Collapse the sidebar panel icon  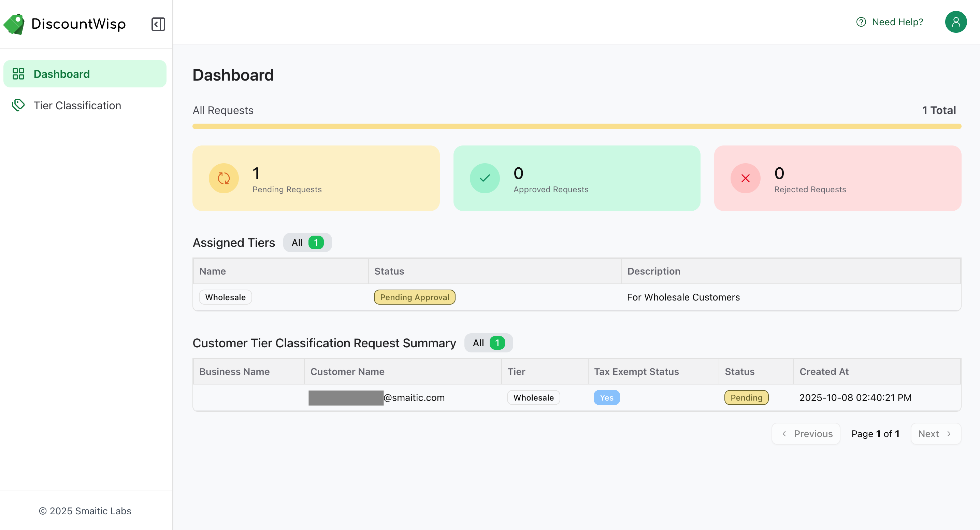click(x=158, y=24)
